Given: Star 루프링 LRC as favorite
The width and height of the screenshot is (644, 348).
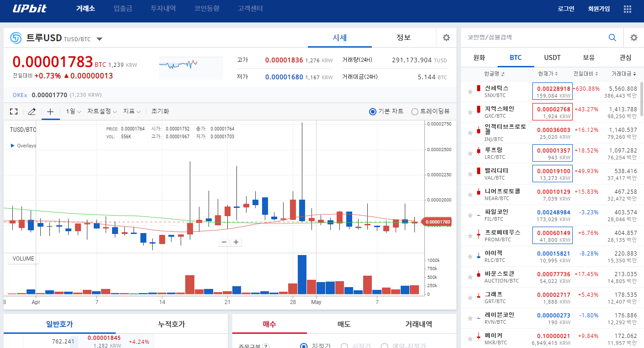Looking at the screenshot, I should point(470,153).
